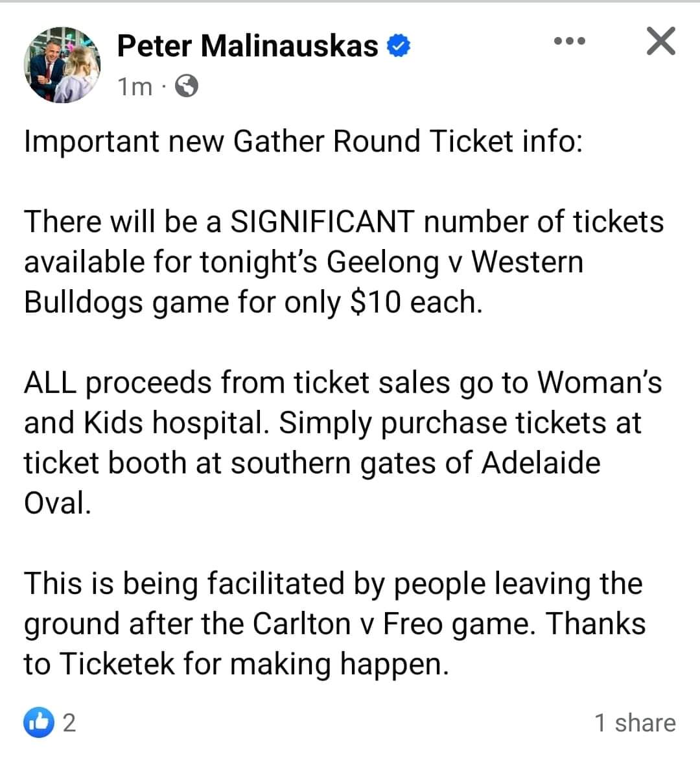Image resolution: width=700 pixels, height=760 pixels.
Task: Click the Gather Round Ticket info heading line
Action: tap(303, 141)
